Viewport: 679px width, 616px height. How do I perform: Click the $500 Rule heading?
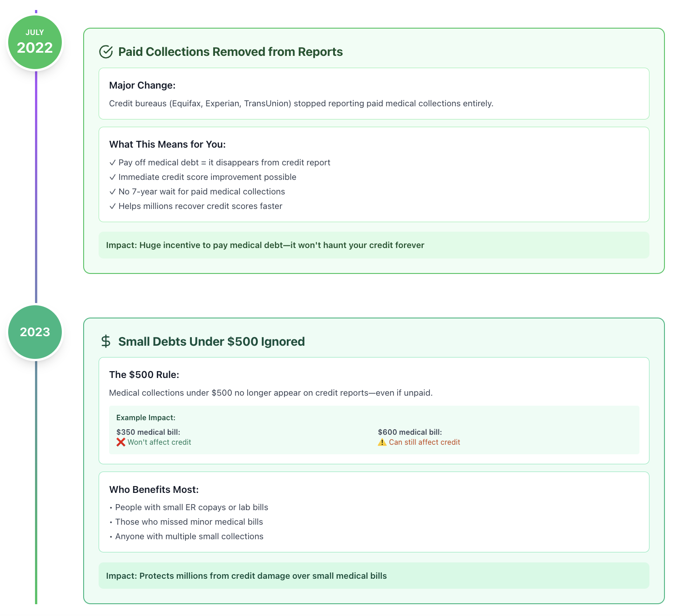[x=144, y=375]
